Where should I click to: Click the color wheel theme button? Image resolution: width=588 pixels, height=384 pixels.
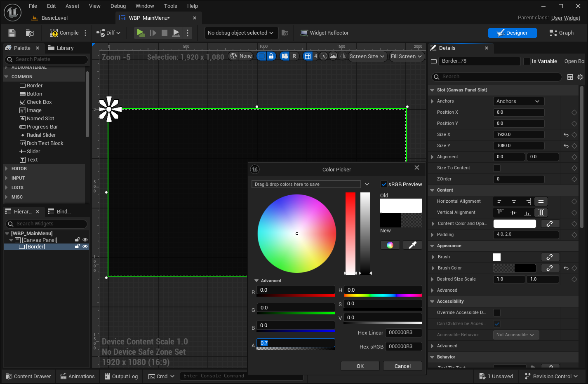[x=390, y=245]
